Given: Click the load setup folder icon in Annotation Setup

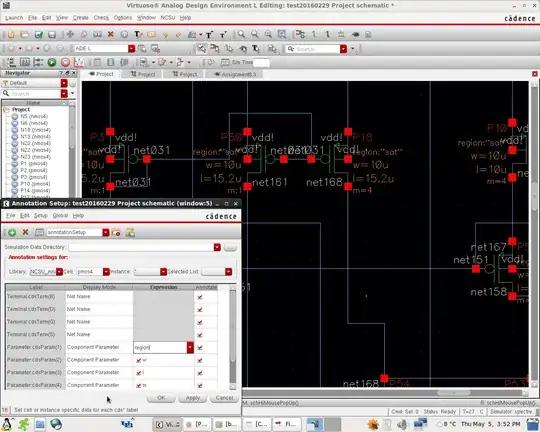Looking at the screenshot, I should [x=116, y=233].
